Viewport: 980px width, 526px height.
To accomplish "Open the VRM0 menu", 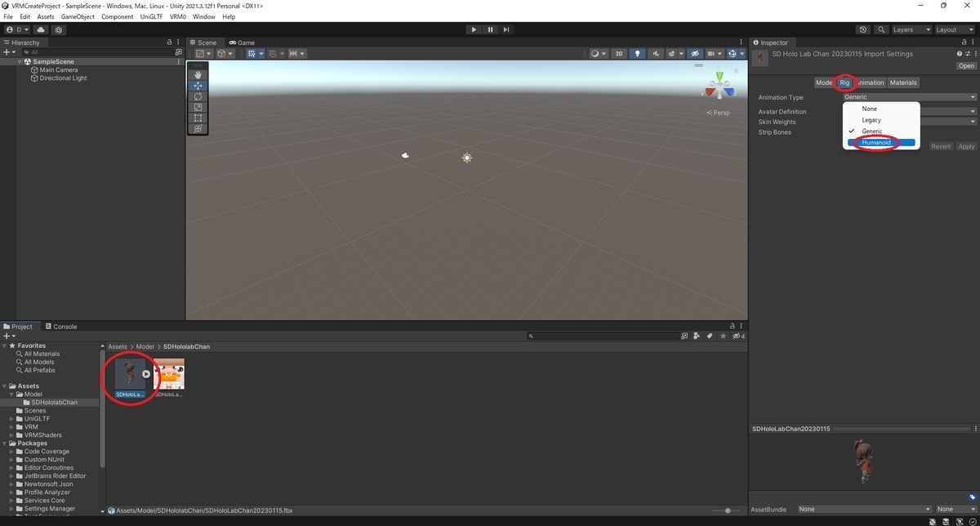I will [178, 16].
